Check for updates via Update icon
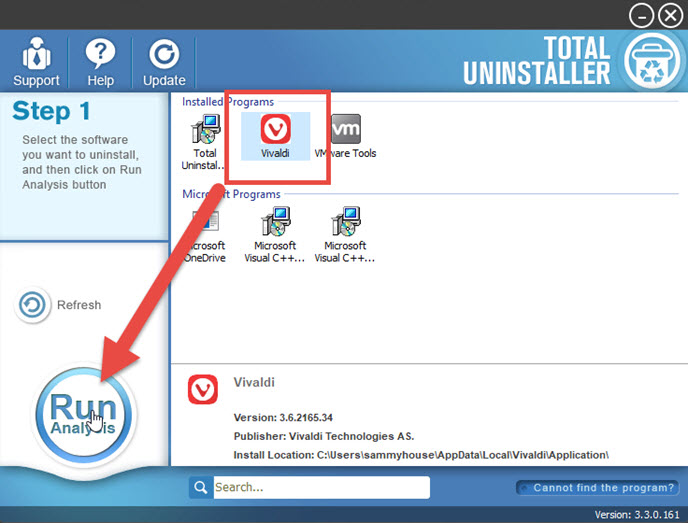The height and width of the screenshot is (523, 688). 164,54
